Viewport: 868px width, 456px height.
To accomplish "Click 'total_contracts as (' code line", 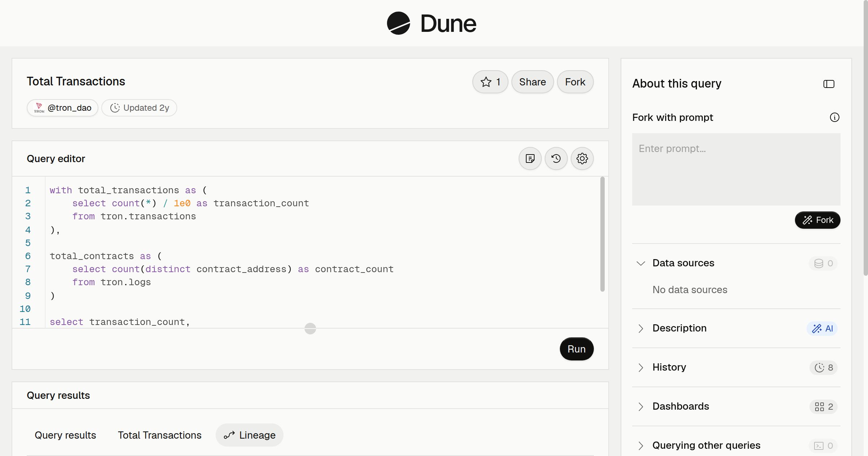I will (106, 256).
